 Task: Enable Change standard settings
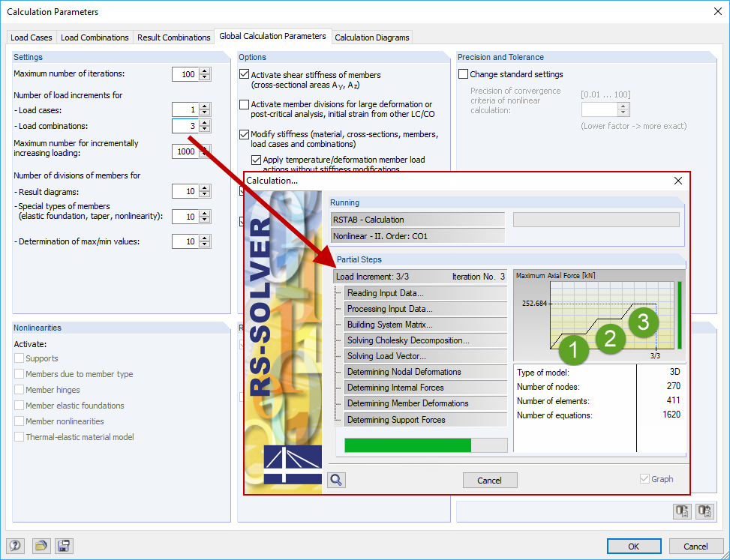point(463,73)
